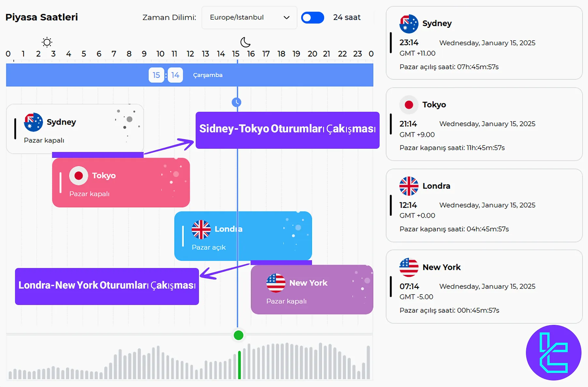Click the Zaman Dilimi label
Viewport: 588px width, 387px height.
tap(169, 18)
